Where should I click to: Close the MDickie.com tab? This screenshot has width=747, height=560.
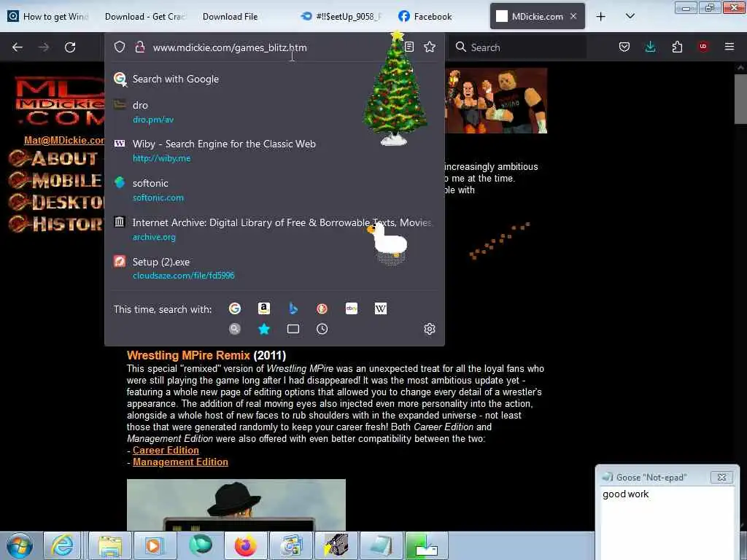(573, 16)
